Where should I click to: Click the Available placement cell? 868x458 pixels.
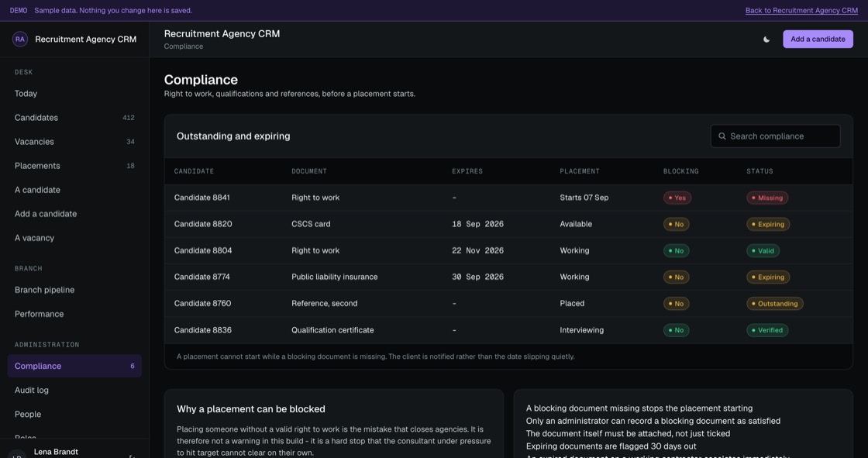click(x=576, y=224)
